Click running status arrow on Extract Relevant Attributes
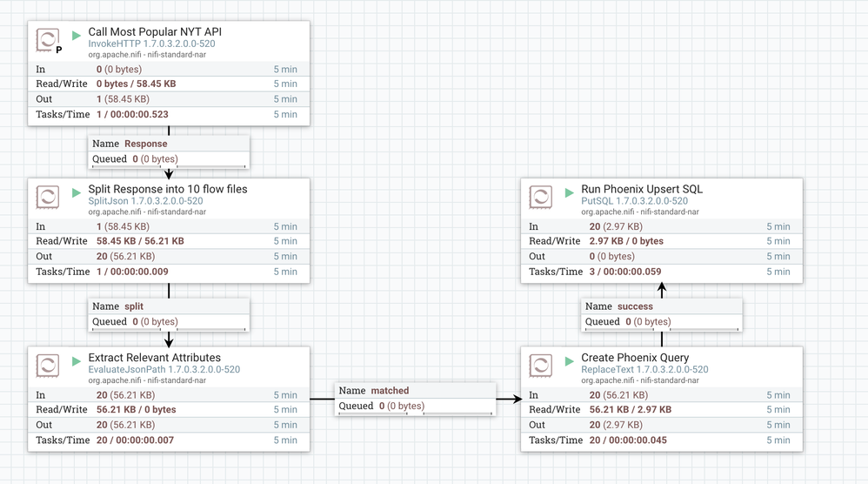 pyautogui.click(x=77, y=361)
